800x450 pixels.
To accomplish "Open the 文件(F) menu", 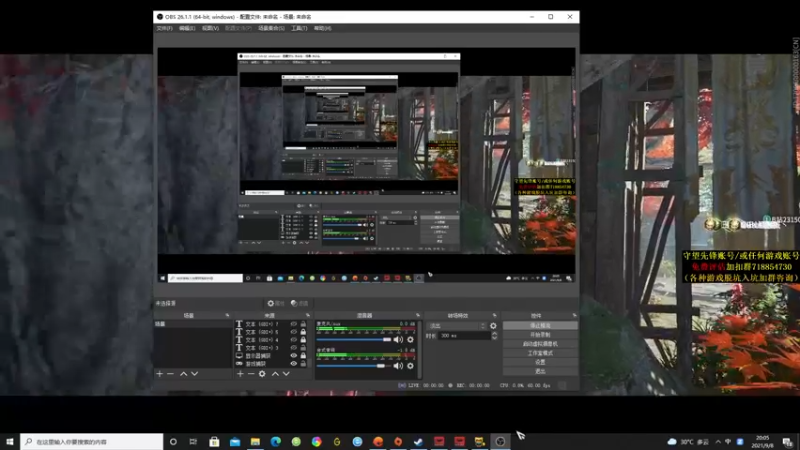I will click(x=164, y=28).
